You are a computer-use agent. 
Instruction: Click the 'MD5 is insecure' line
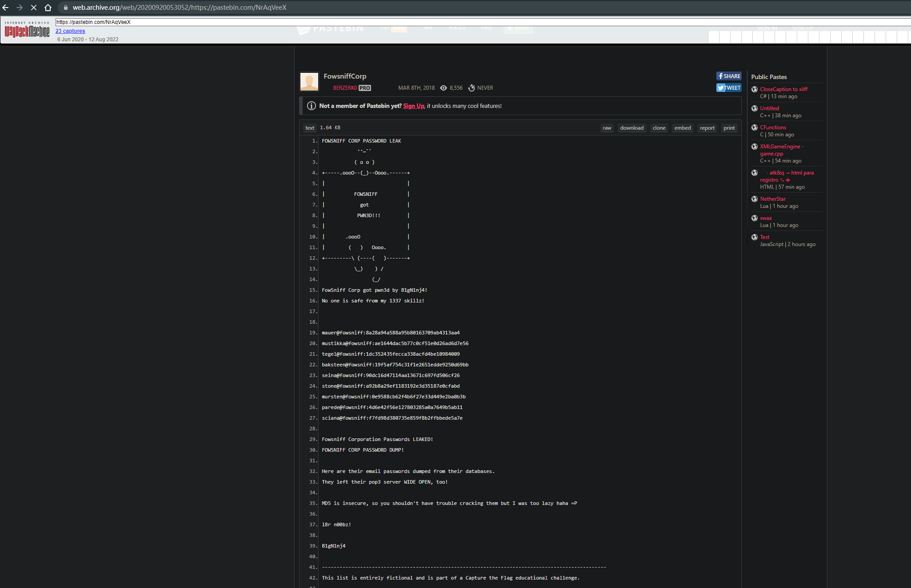tap(449, 503)
